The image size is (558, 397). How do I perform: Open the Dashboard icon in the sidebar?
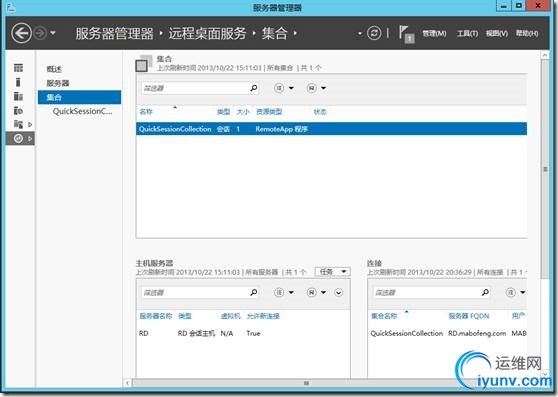tap(18, 68)
